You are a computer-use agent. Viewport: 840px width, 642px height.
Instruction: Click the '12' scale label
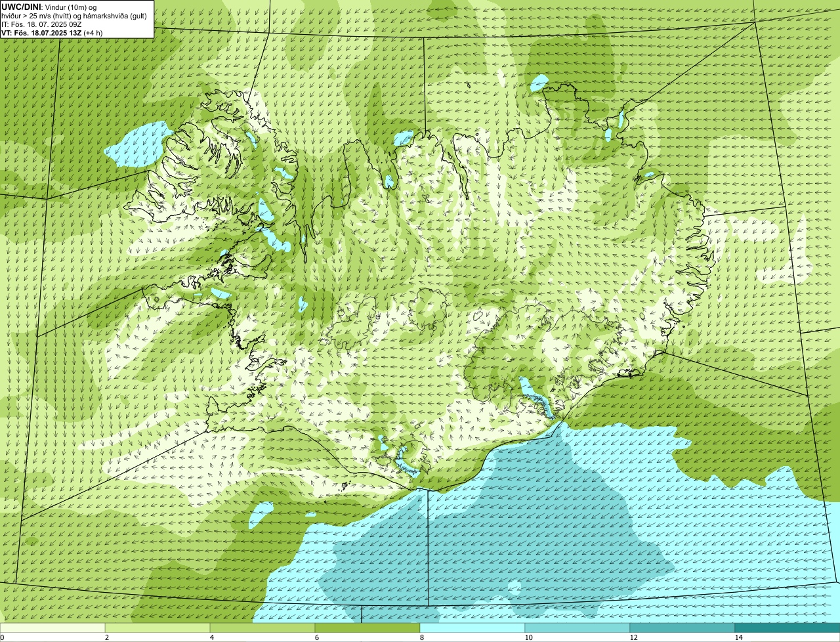point(633,637)
